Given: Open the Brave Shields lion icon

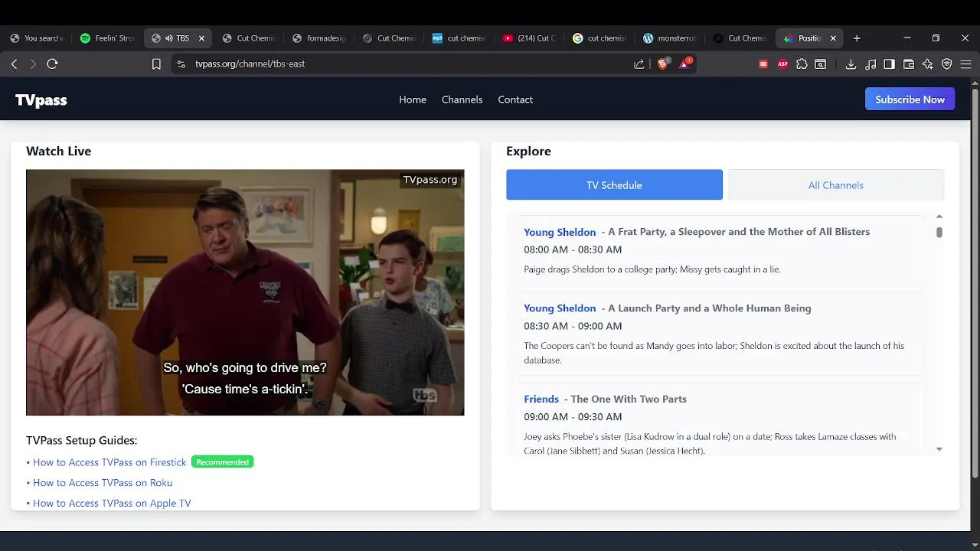Looking at the screenshot, I should point(663,64).
